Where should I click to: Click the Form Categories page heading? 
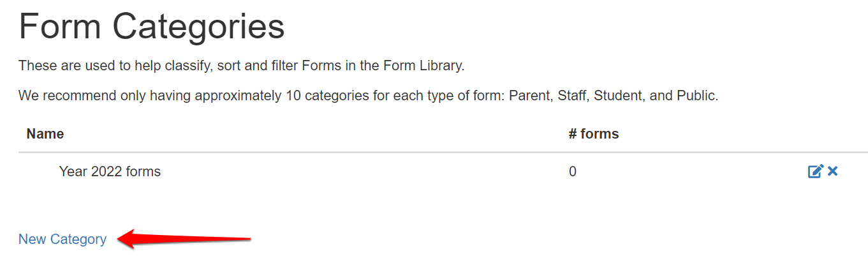click(x=152, y=27)
